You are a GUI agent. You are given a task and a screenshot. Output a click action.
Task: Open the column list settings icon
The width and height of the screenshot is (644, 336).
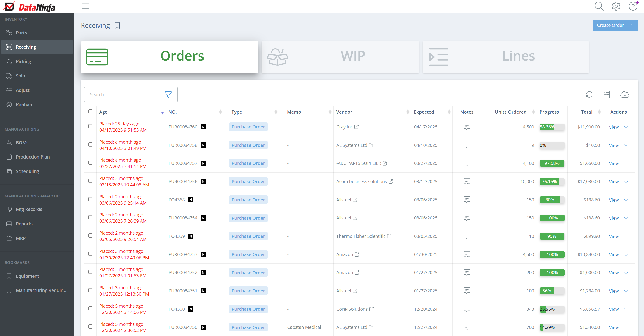[607, 94]
